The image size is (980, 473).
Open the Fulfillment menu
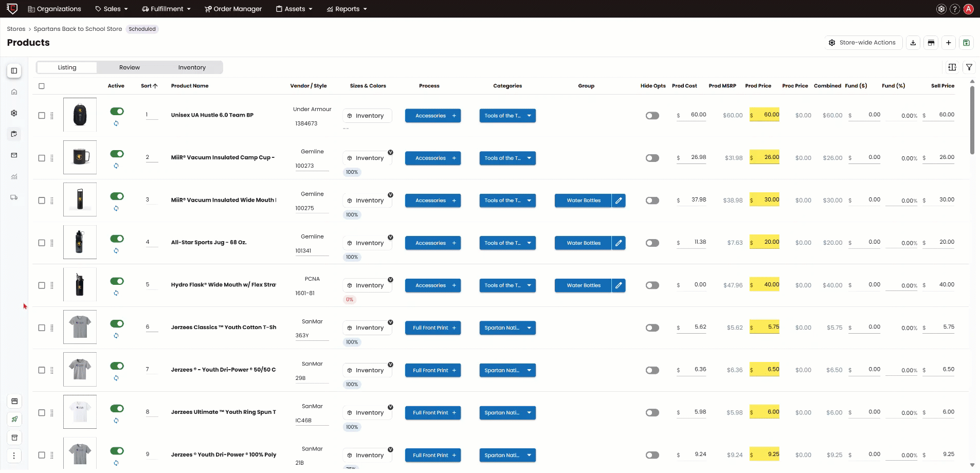[x=166, y=9]
